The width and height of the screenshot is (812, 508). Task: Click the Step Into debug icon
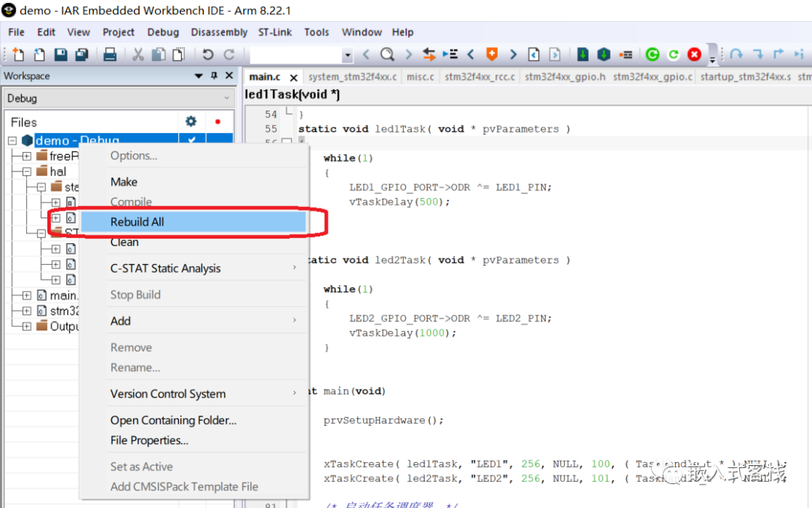click(758, 54)
